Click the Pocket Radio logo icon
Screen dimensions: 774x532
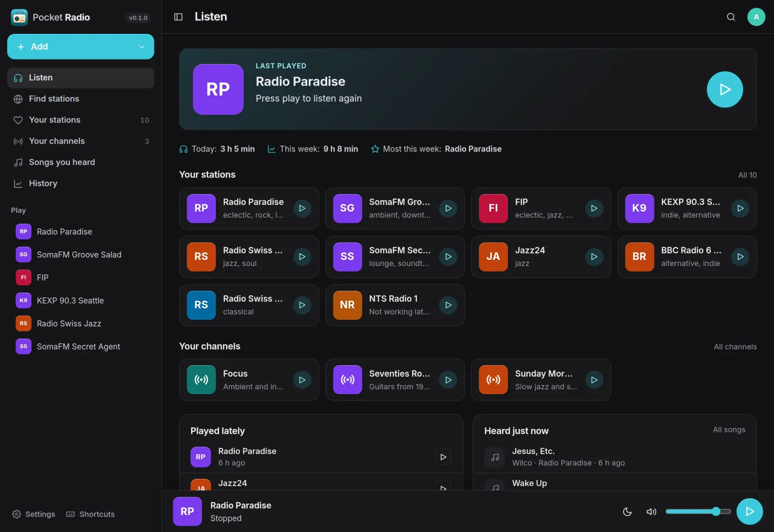click(19, 17)
